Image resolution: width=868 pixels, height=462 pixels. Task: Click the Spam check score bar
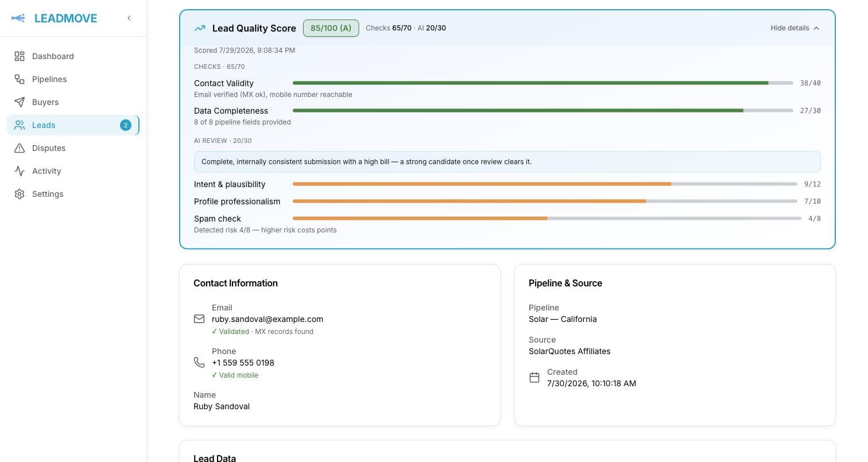pyautogui.click(x=547, y=219)
